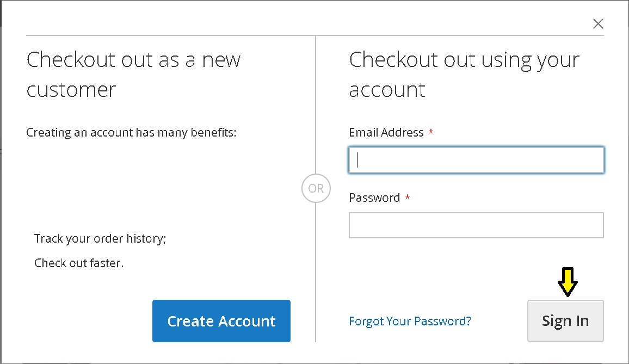This screenshot has height=364, width=629.
Task: Click the Email Address field label
Action: 386,132
